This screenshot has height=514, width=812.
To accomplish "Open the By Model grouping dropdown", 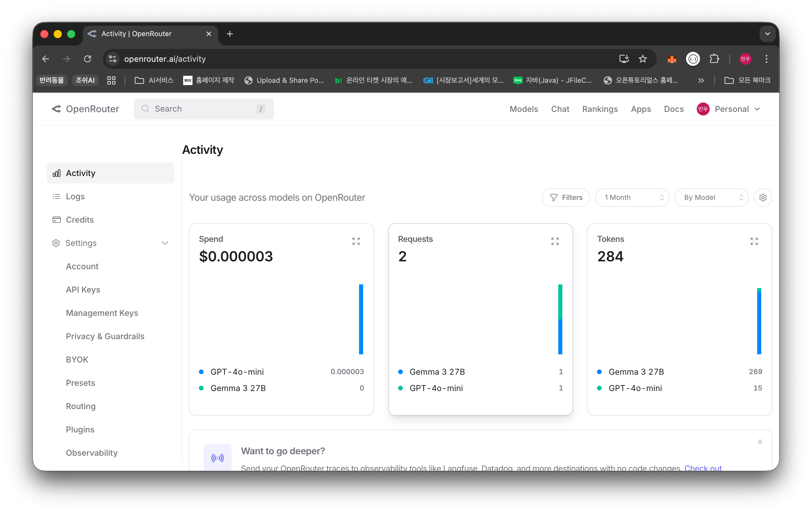I will pyautogui.click(x=711, y=197).
